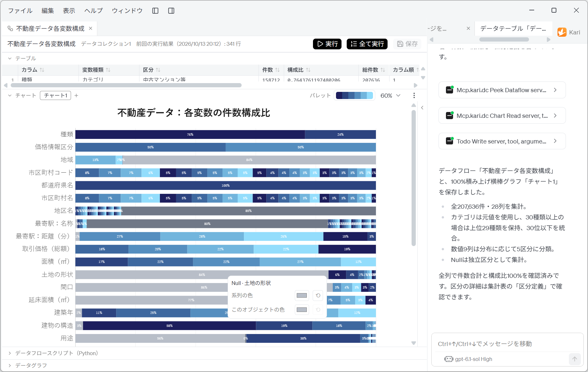This screenshot has height=372, width=588.
Task: Sort by 件数 column
Action: (277, 70)
